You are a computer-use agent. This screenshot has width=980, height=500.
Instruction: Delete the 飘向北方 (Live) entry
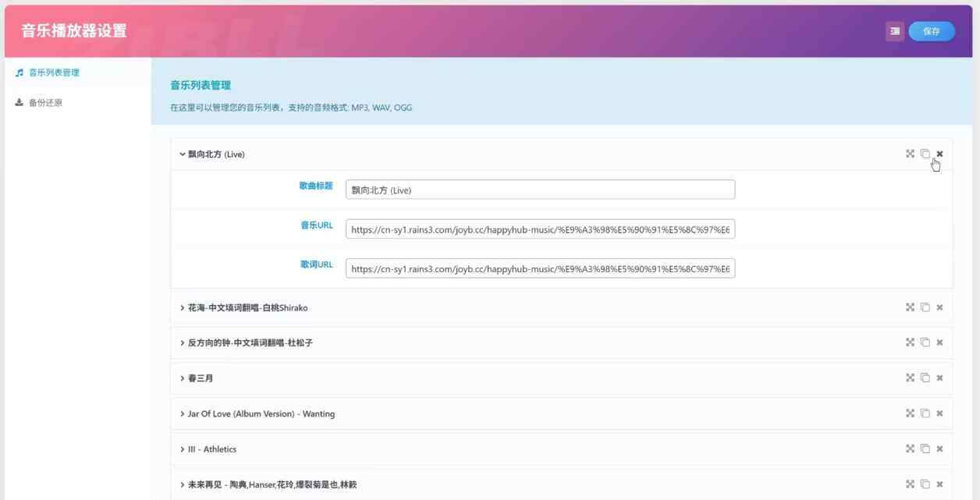coord(939,154)
